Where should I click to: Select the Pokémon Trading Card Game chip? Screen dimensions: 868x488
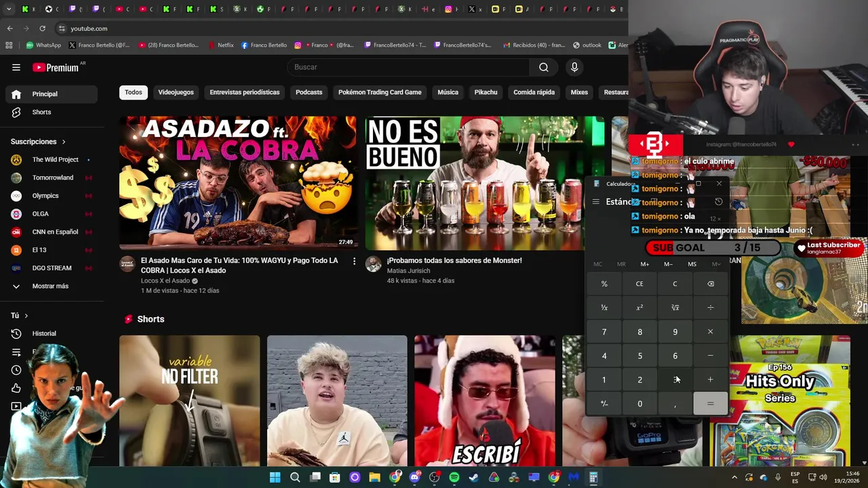point(380,92)
